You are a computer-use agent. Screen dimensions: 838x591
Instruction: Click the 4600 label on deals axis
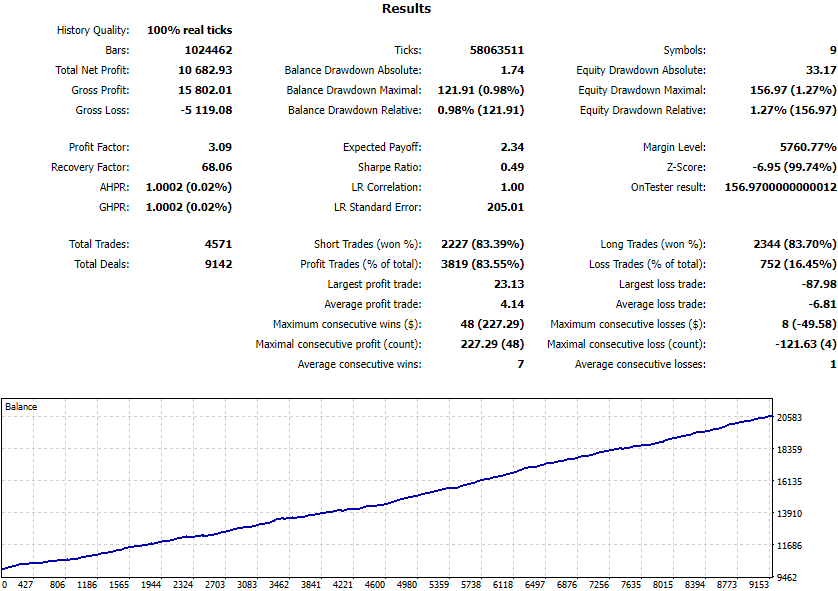(x=375, y=585)
